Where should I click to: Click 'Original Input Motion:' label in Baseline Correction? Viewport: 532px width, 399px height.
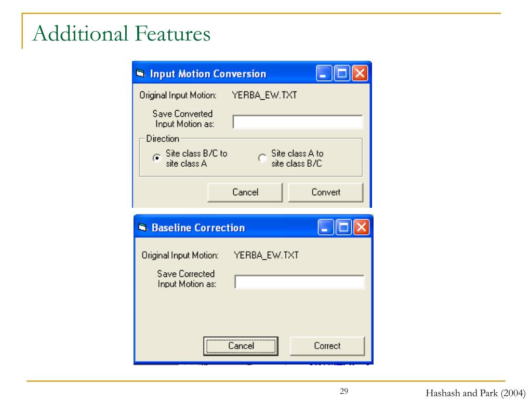180,255
